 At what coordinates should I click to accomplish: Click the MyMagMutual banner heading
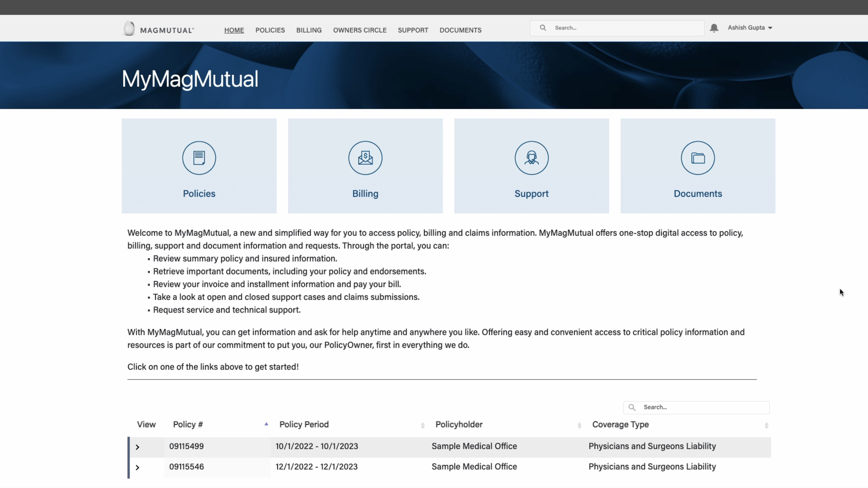[190, 79]
